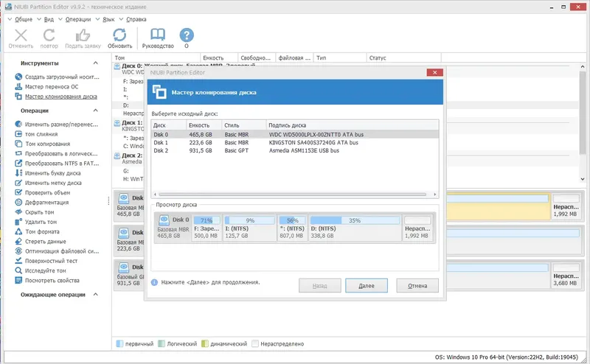Click the Обновить refresh icon

(x=119, y=35)
